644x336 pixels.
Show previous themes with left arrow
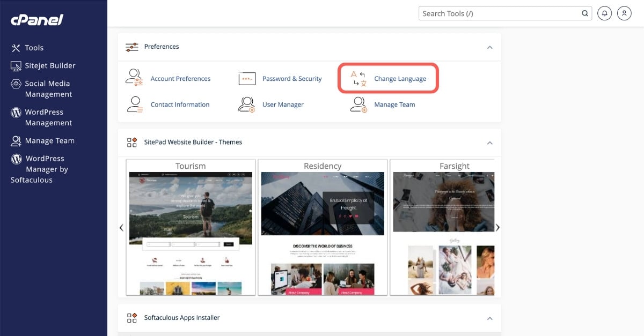[x=121, y=227]
